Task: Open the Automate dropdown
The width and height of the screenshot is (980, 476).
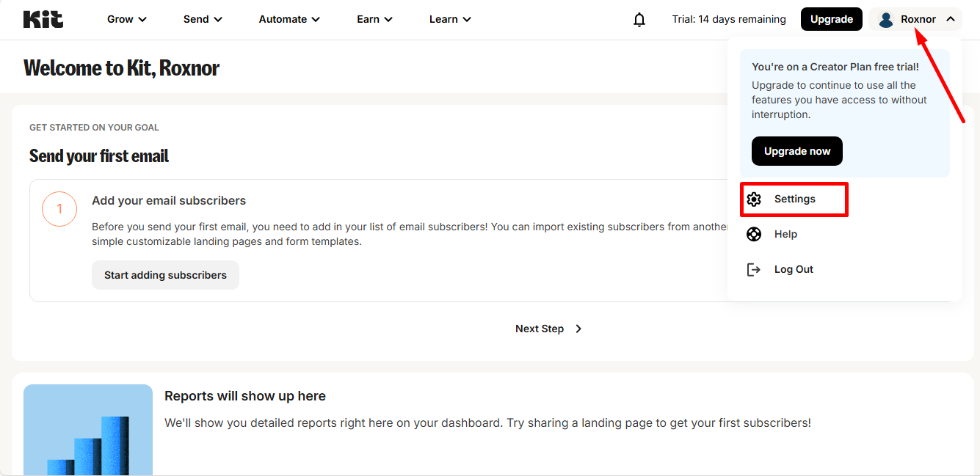Action: [288, 19]
